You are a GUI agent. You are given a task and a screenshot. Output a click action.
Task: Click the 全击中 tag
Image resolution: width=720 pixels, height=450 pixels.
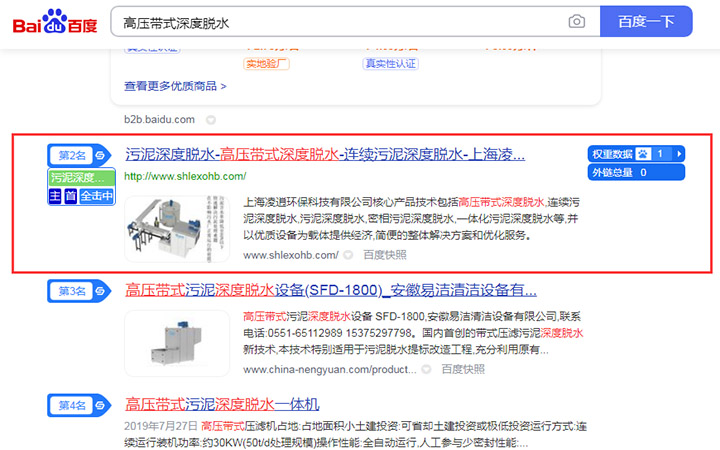point(96,196)
